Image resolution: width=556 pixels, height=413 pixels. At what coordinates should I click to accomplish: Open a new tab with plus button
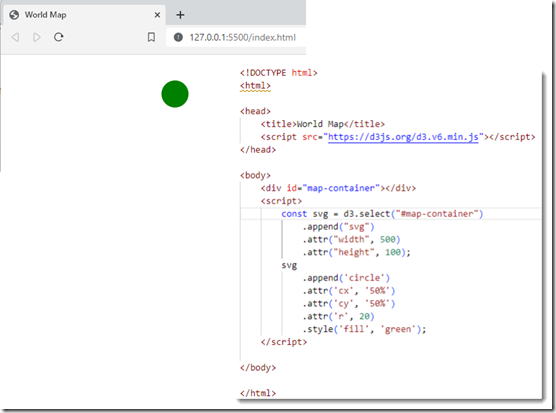[180, 15]
